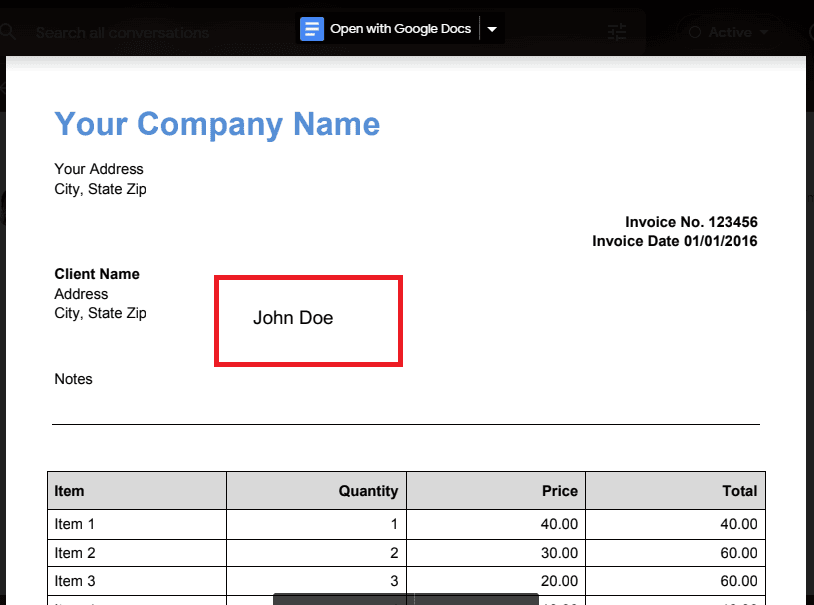814x605 pixels.
Task: Click the Notes label
Action: (x=73, y=379)
